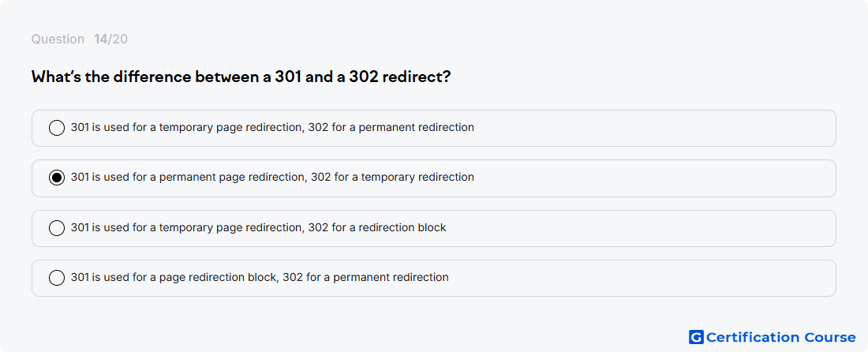This screenshot has height=352, width=868.
Task: Click the text '301 is used for a temporary page redirection, 302 for a redirection block'
Action: pos(259,227)
